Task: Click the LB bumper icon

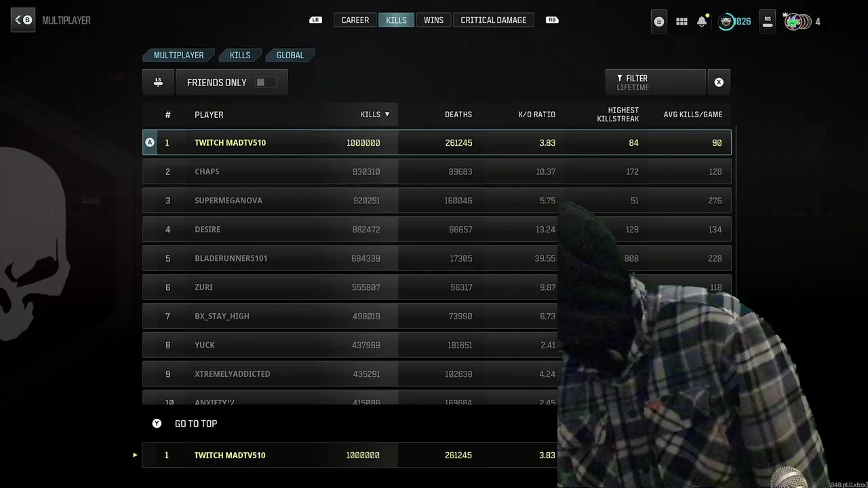Action: click(315, 20)
